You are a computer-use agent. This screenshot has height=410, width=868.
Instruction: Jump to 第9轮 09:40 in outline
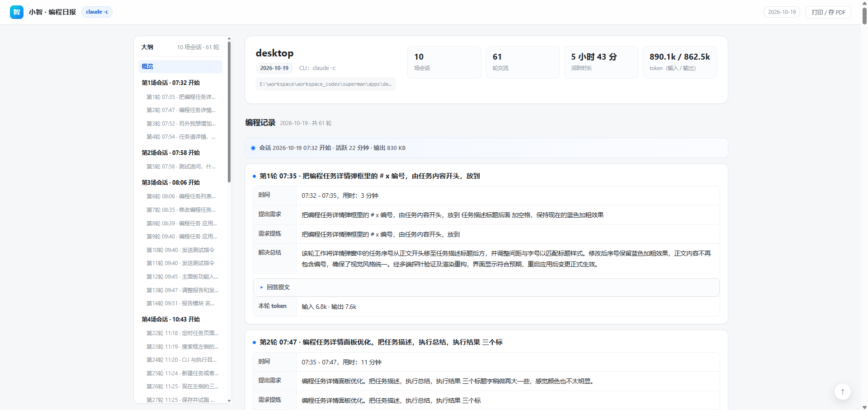click(181, 237)
